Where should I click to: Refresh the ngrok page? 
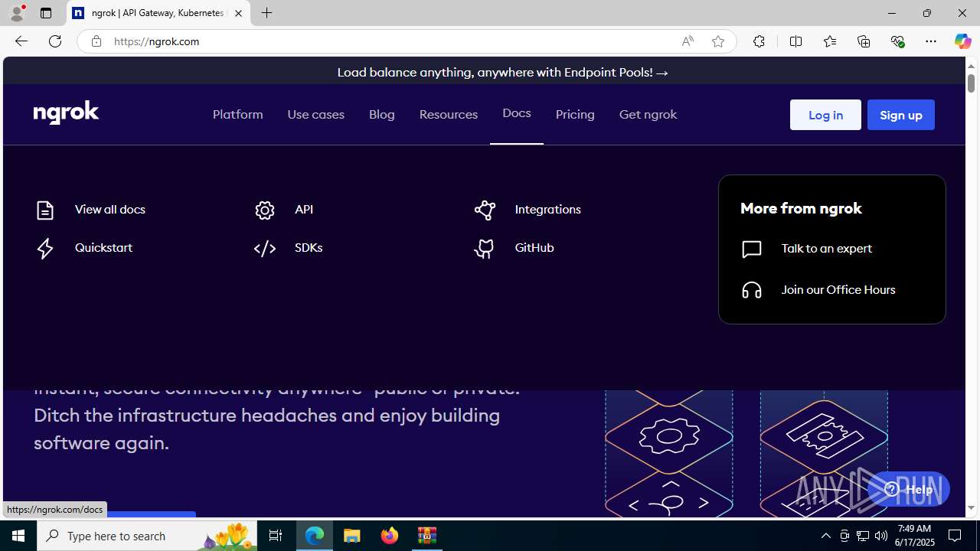click(x=55, y=41)
